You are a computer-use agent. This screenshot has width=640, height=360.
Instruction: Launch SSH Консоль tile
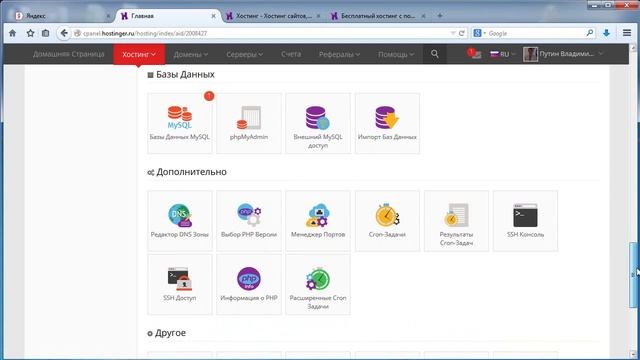coord(525,221)
